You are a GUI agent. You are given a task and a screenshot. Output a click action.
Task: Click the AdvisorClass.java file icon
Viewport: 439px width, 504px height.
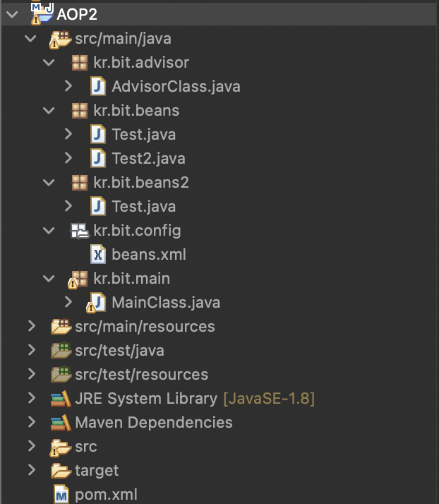click(x=98, y=86)
